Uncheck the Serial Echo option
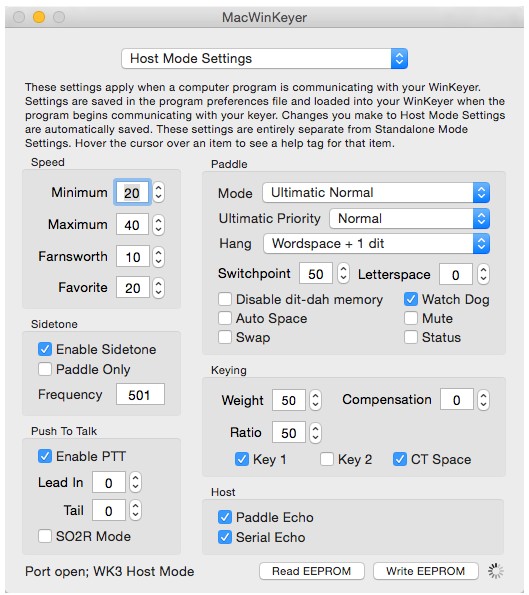Image resolution: width=529 pixels, height=595 pixels. click(225, 537)
